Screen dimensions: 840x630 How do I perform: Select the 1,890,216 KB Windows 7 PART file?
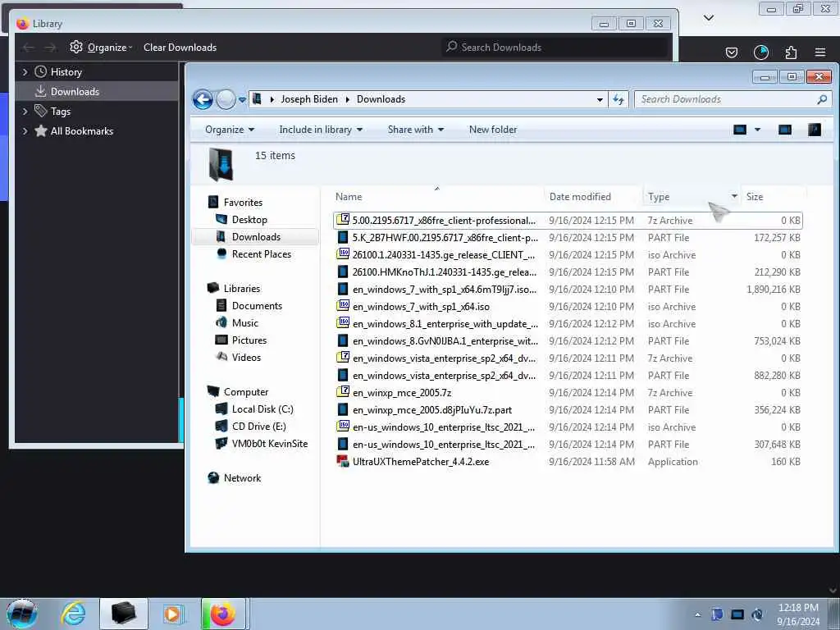pyautogui.click(x=568, y=290)
